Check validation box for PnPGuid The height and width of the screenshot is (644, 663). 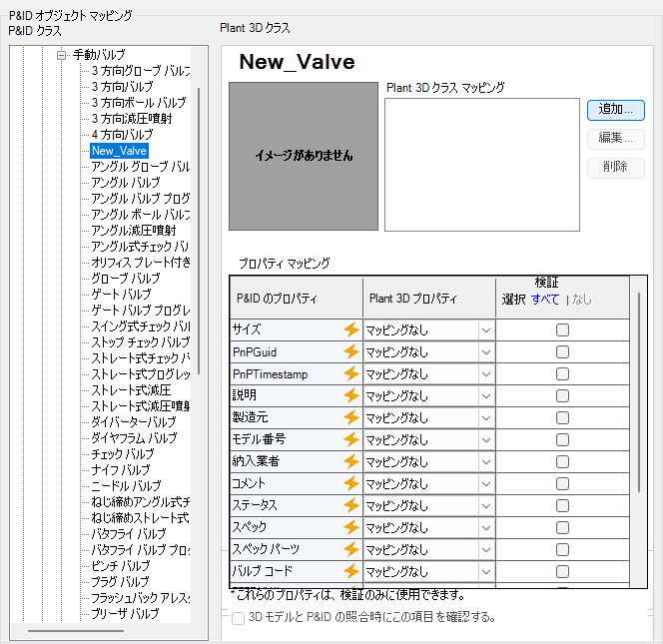[562, 351]
